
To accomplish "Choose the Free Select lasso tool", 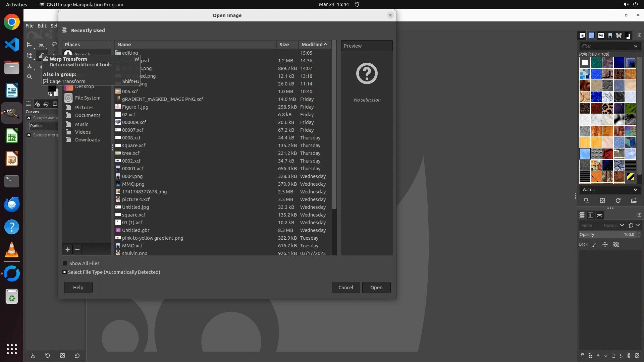I will point(54,45).
